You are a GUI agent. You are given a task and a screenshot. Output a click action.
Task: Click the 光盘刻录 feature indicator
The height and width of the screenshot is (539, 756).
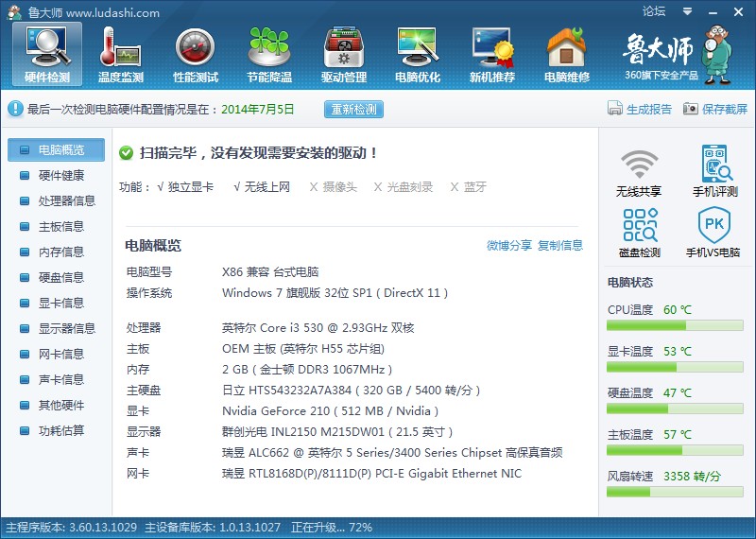click(x=404, y=186)
